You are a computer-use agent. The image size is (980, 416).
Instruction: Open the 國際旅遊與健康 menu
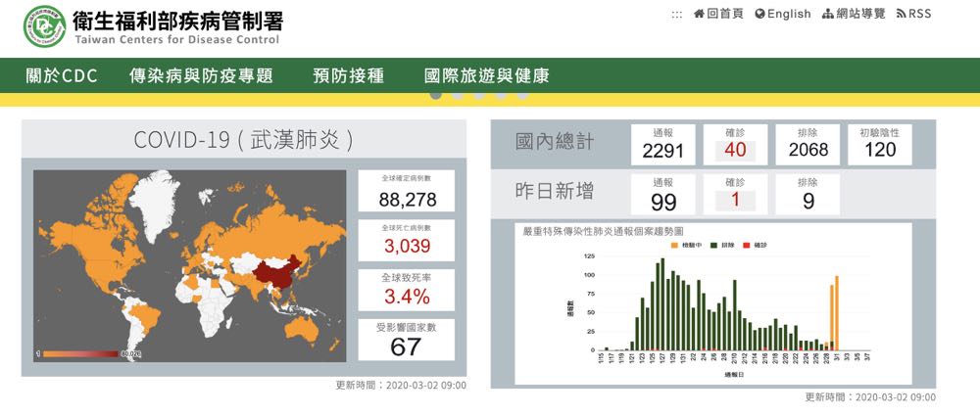(486, 75)
